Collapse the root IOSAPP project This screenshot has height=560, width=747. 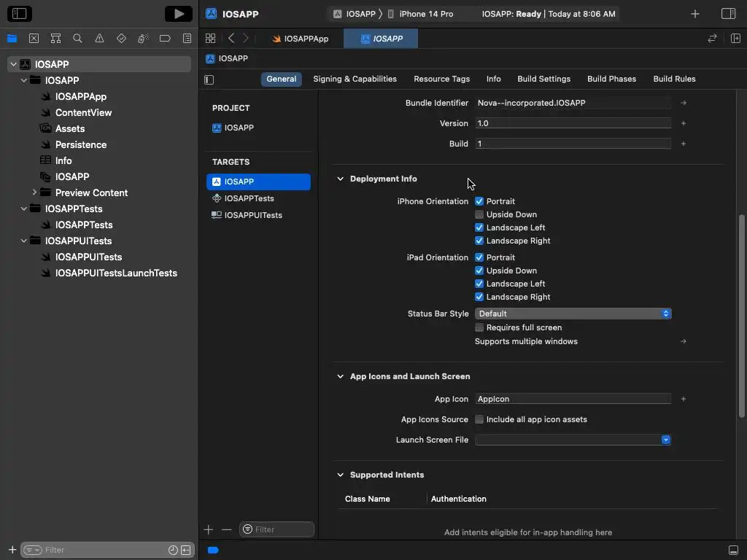pyautogui.click(x=14, y=64)
